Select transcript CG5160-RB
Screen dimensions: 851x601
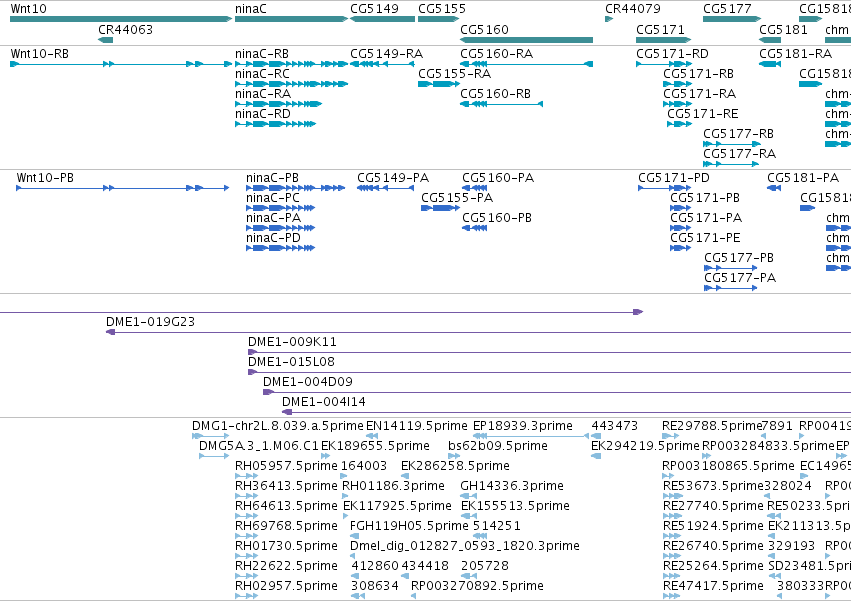click(x=501, y=104)
